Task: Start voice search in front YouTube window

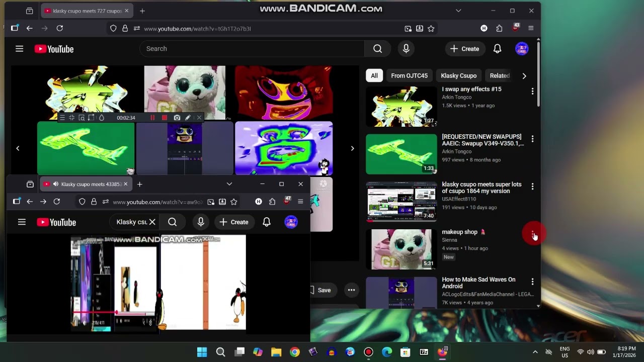Action: coord(201,222)
